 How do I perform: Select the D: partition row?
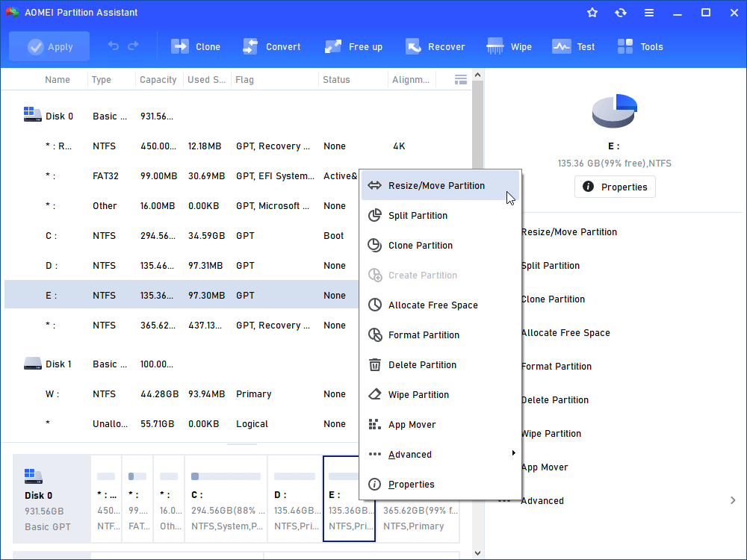click(x=181, y=266)
